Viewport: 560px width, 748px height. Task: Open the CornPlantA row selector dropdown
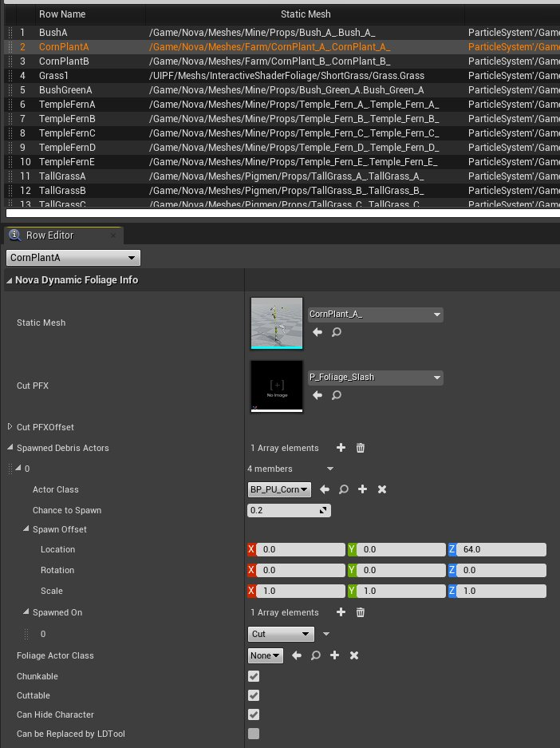(x=73, y=258)
